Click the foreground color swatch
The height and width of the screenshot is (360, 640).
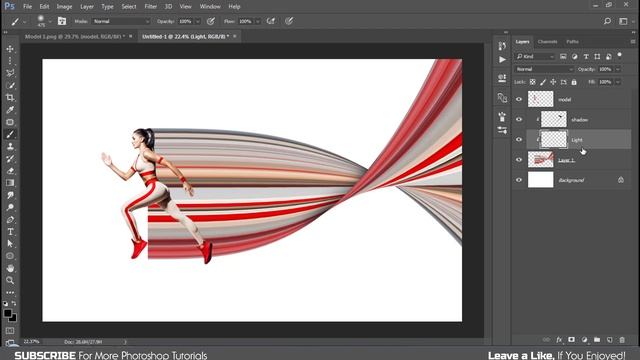point(7,313)
